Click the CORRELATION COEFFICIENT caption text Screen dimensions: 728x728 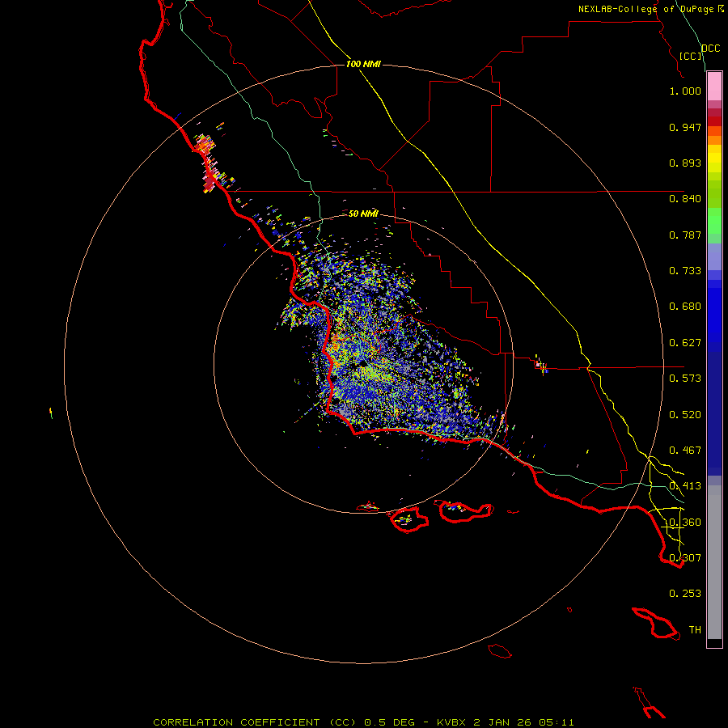coord(236,722)
